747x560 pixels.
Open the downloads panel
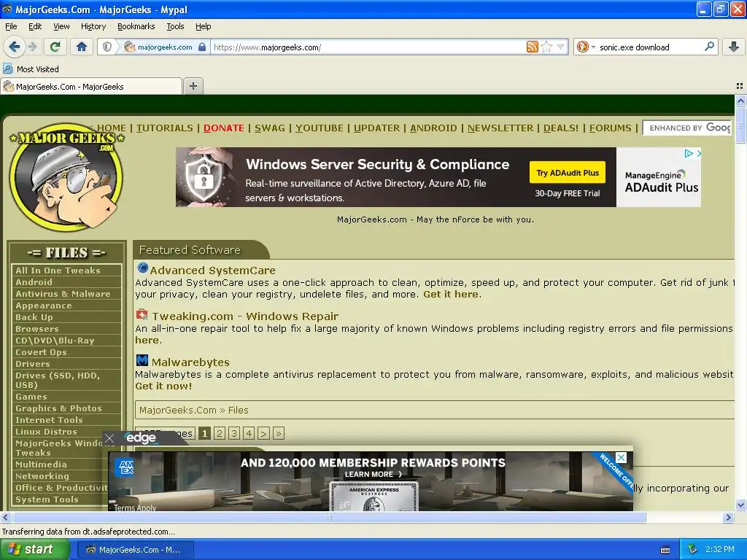coord(734,47)
